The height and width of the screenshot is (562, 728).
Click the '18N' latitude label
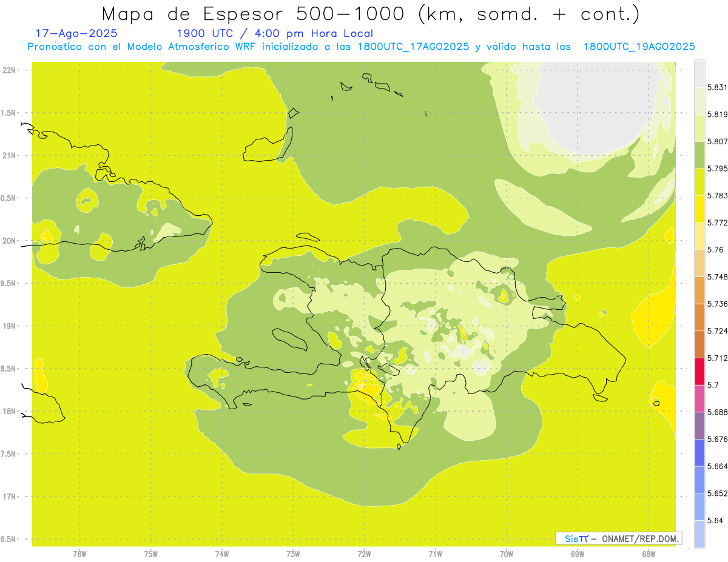pos(8,411)
